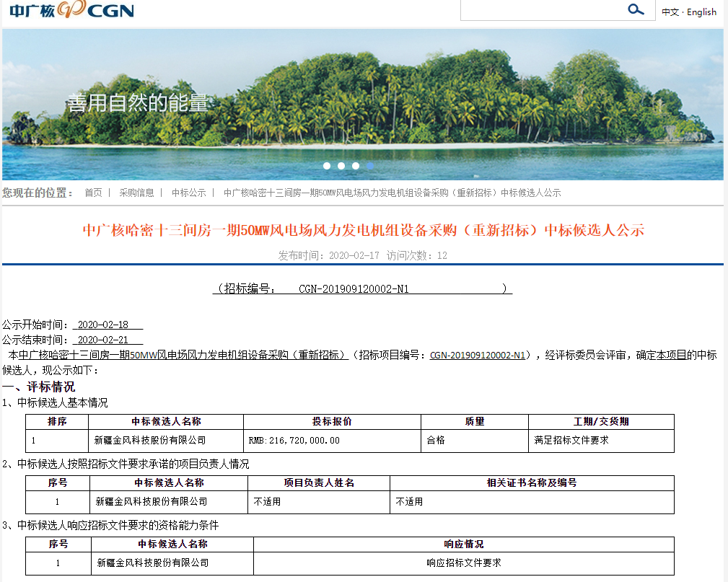Viewport: 728px width, 582px height.
Task: Click the magnifier search icon
Action: tap(636, 9)
